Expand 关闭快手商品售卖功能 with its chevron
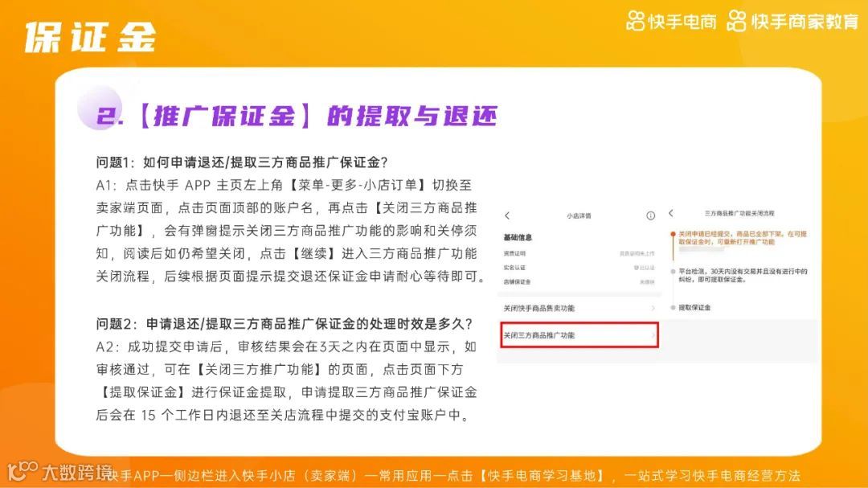868x488 pixels. click(654, 307)
